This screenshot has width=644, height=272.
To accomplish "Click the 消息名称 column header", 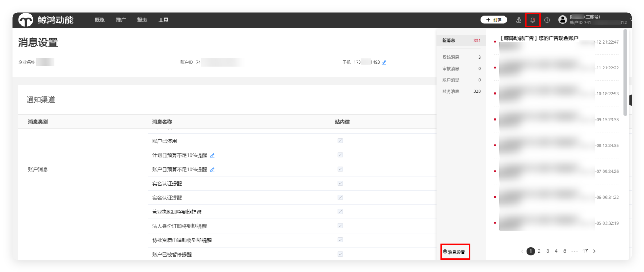I will [x=162, y=122].
